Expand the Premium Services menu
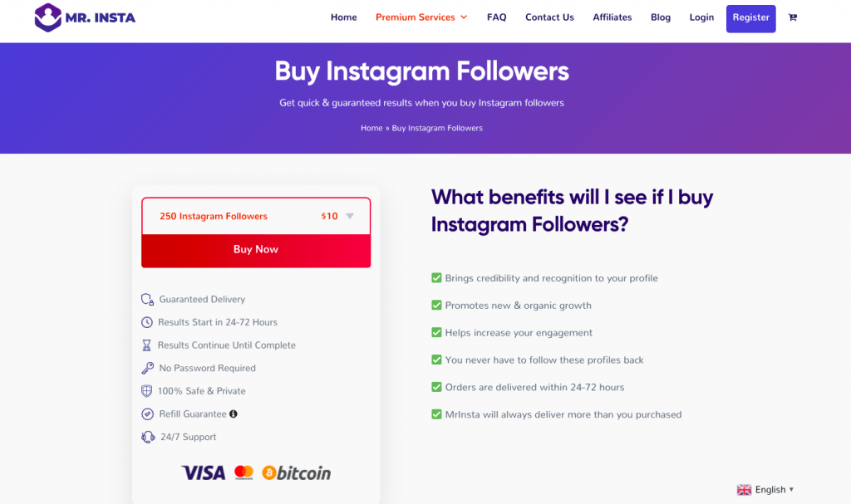851x504 pixels. [421, 17]
